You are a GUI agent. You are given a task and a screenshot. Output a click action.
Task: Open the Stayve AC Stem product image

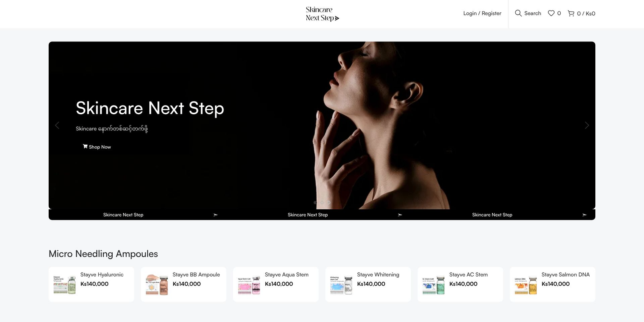pos(433,285)
